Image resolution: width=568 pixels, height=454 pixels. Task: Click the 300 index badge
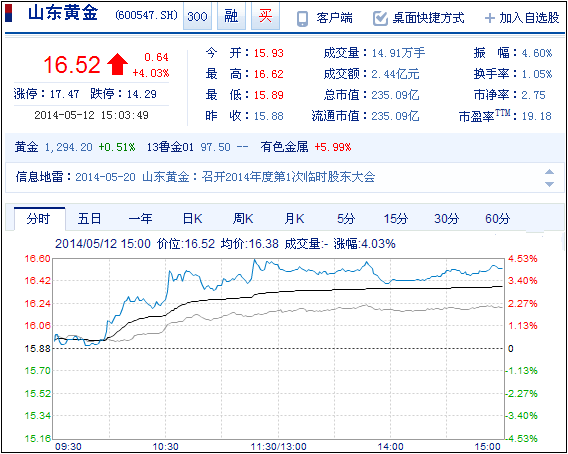197,16
